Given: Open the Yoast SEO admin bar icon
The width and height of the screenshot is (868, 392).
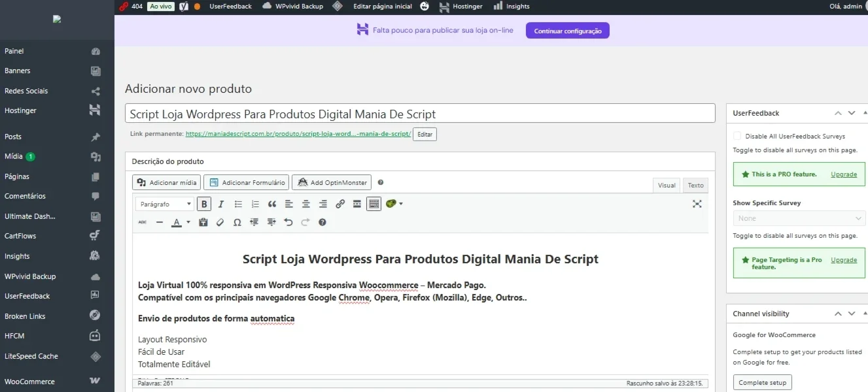Looking at the screenshot, I should pos(184,7).
